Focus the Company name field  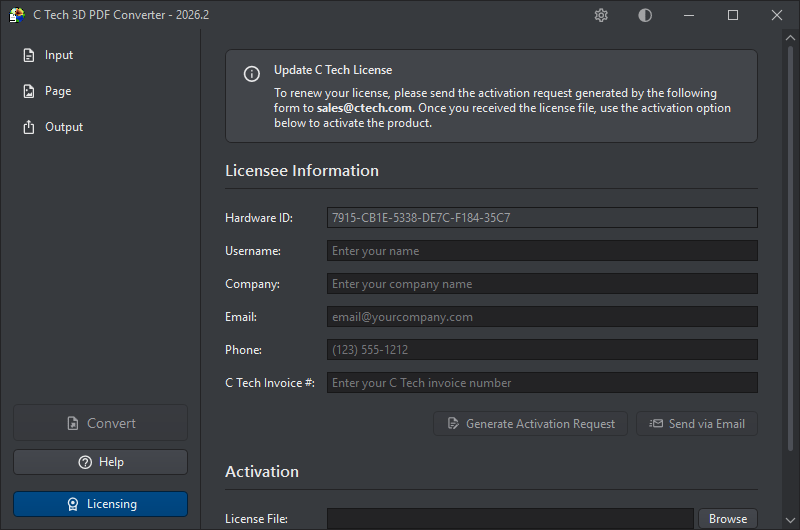542,284
